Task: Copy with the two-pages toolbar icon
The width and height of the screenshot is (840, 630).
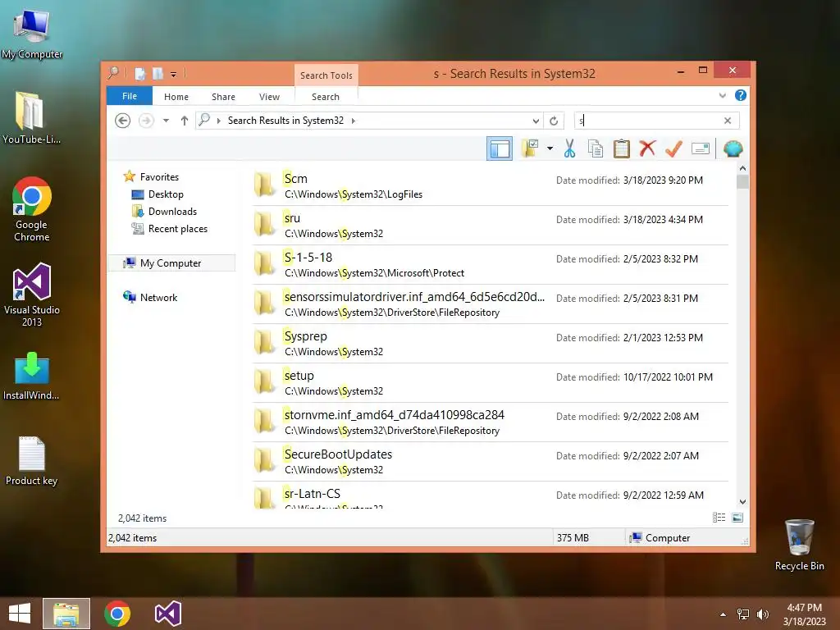Action: [596, 148]
